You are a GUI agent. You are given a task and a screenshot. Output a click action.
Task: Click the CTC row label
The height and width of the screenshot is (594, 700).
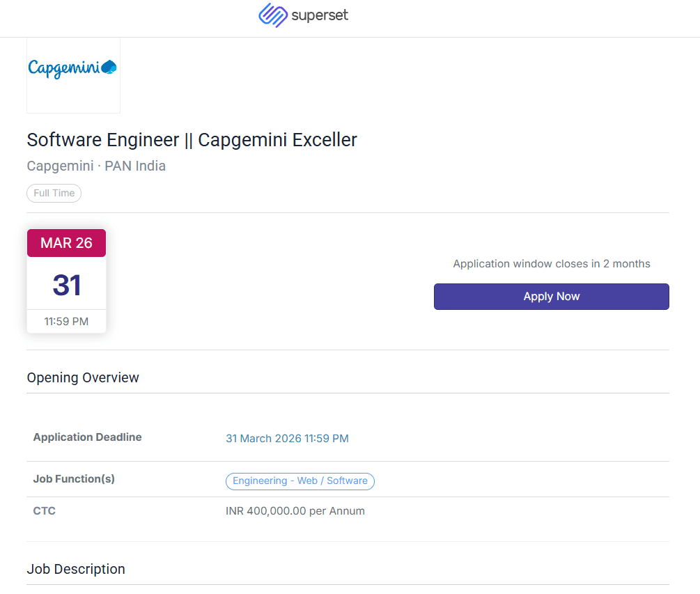pyautogui.click(x=44, y=511)
